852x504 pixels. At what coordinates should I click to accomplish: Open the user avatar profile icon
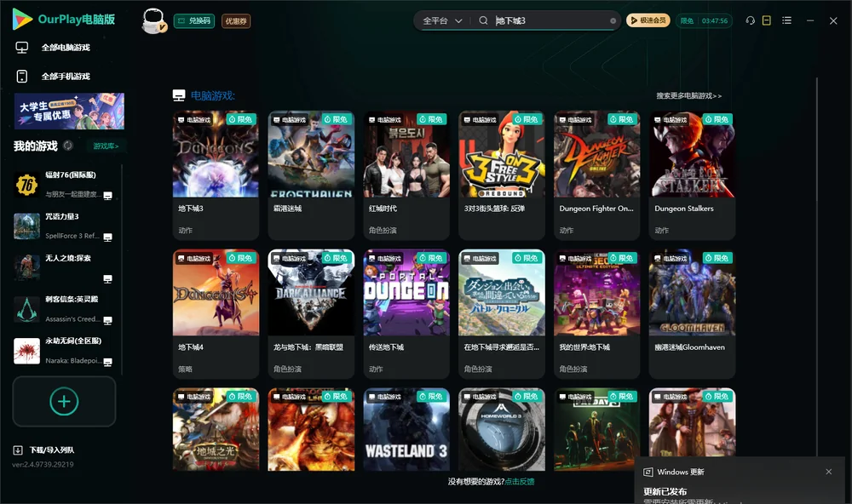pos(153,20)
